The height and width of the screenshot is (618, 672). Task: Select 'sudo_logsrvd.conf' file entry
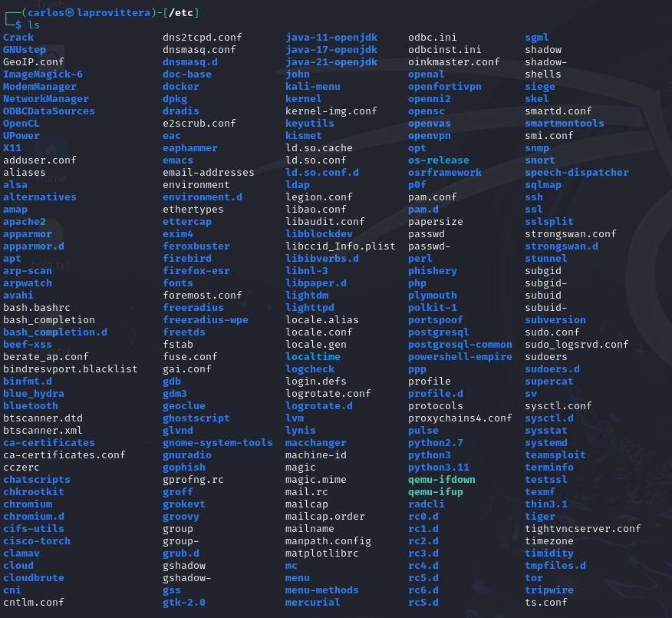(577, 345)
